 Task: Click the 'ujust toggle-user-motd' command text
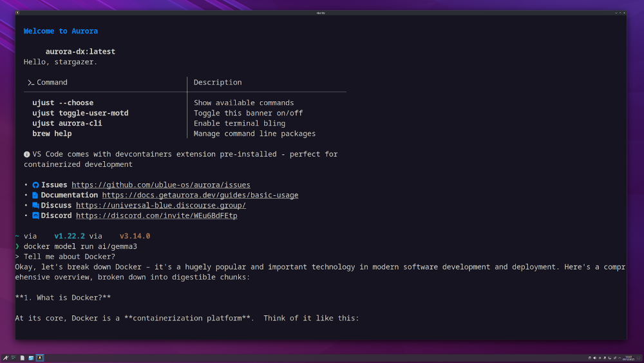pyautogui.click(x=80, y=113)
